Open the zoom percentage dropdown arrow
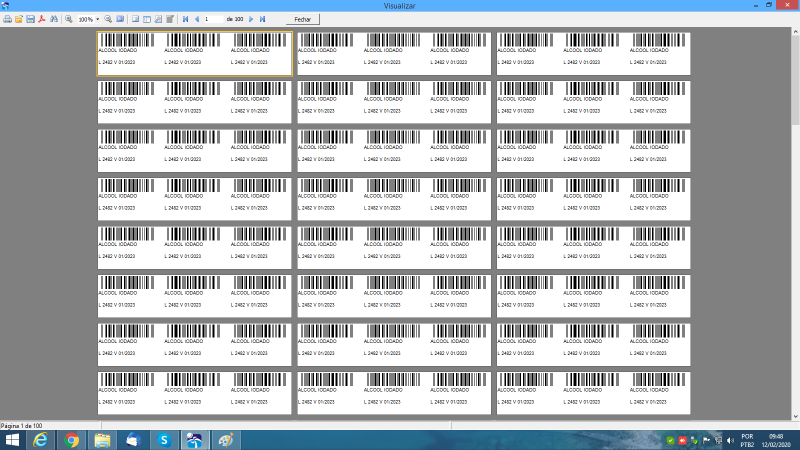This screenshot has width=800, height=450. 97,19
